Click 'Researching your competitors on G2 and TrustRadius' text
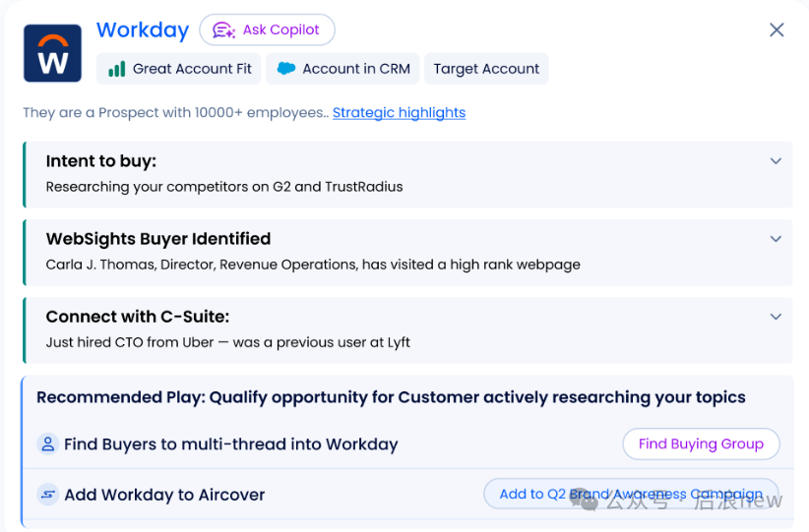This screenshot has height=532, width=809. [x=224, y=187]
